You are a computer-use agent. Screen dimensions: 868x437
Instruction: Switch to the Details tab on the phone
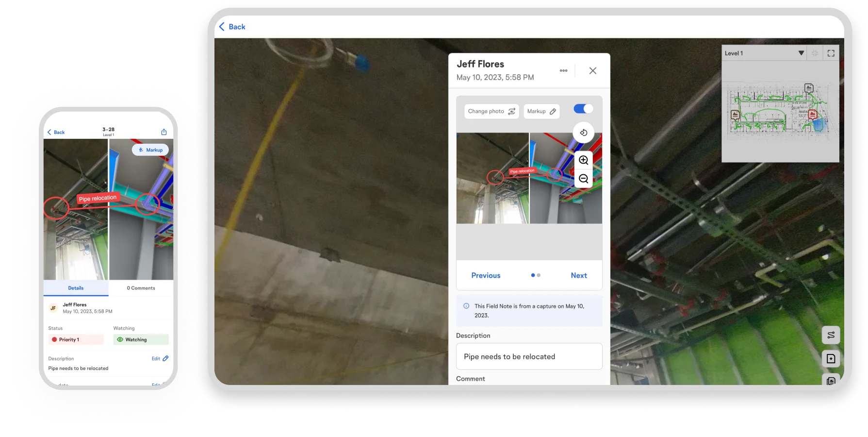click(76, 287)
